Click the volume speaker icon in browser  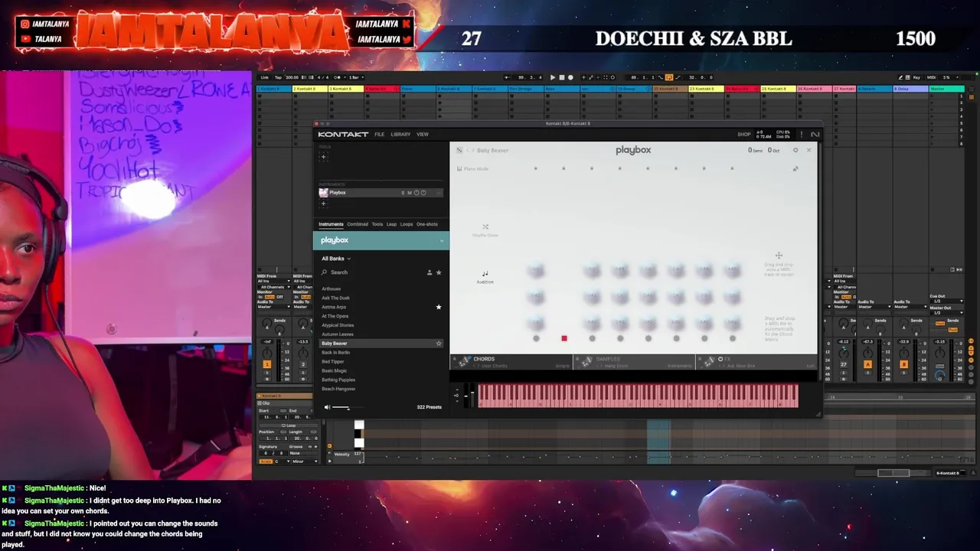327,407
